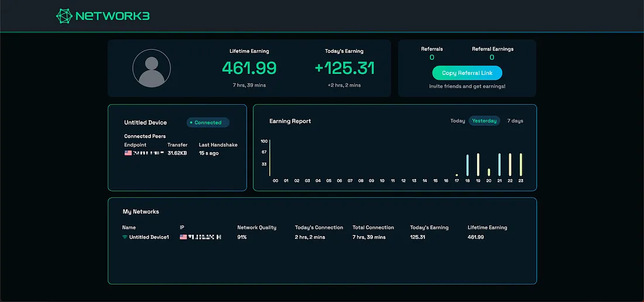Click the Referral Earnings count 0

[492, 57]
